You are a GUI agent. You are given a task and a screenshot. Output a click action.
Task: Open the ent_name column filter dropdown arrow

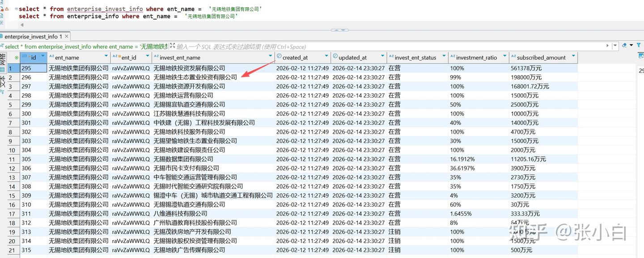[106, 56]
